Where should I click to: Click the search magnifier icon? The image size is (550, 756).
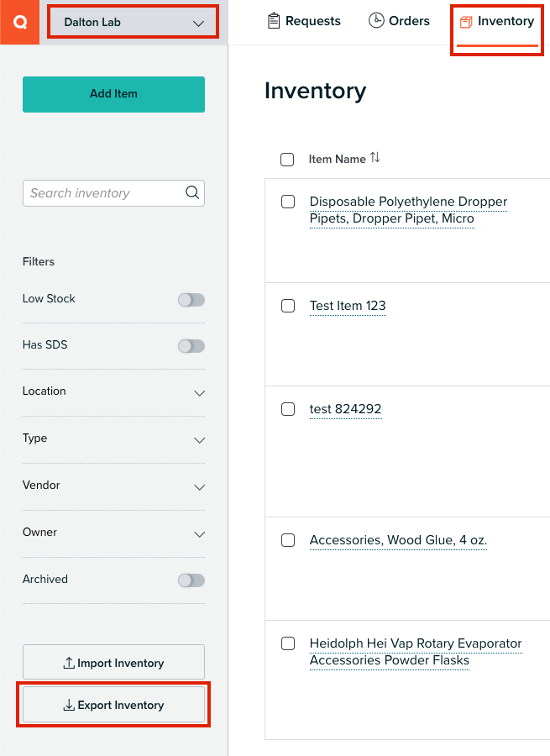tap(192, 192)
